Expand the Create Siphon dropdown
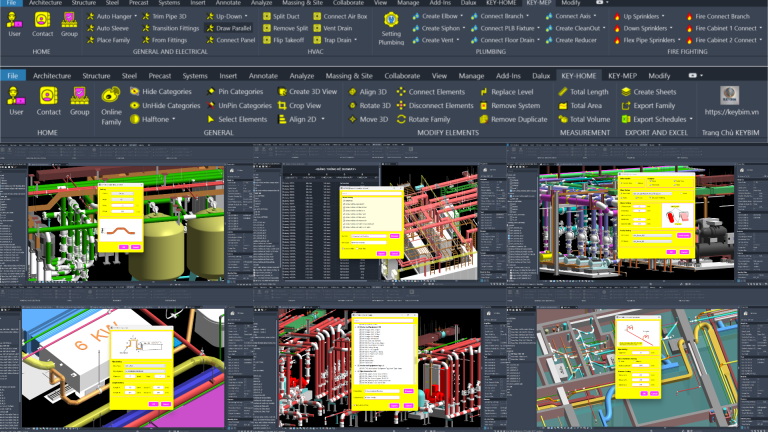768x432 pixels. (464, 28)
